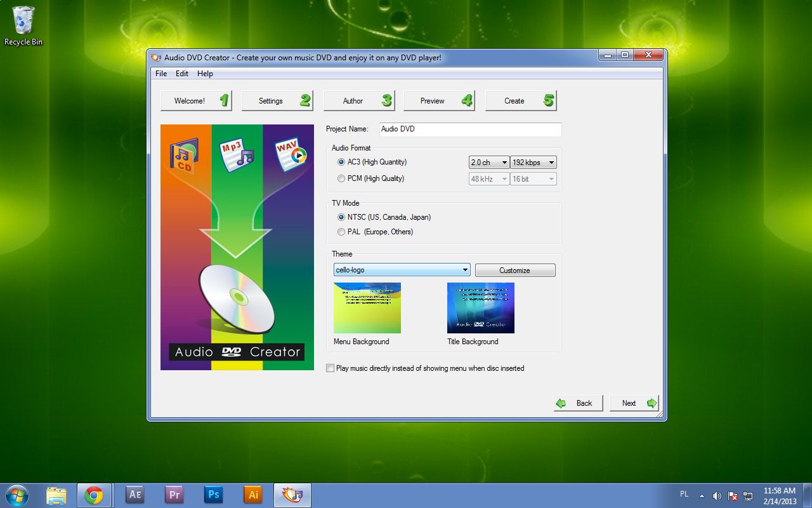Switch to the Preview step 4 tab
This screenshot has height=508, width=812.
[x=439, y=100]
